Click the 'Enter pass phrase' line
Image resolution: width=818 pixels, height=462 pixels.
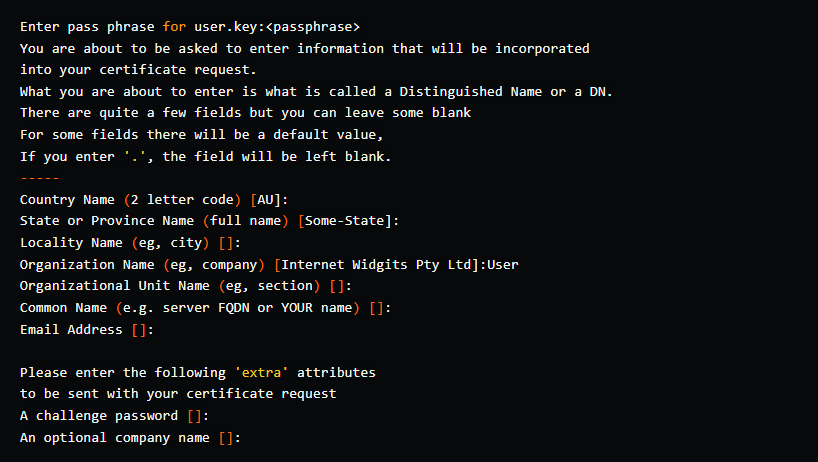(190, 27)
